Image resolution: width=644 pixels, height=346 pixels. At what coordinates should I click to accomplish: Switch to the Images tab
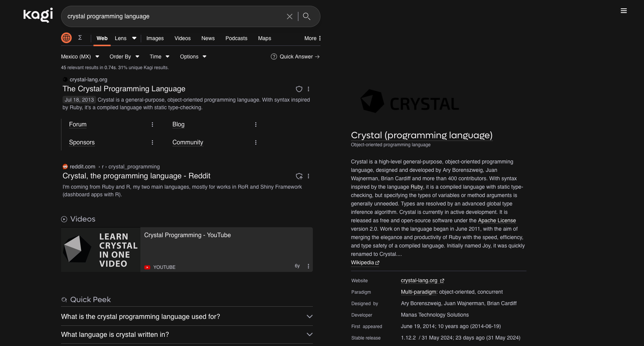click(x=155, y=38)
